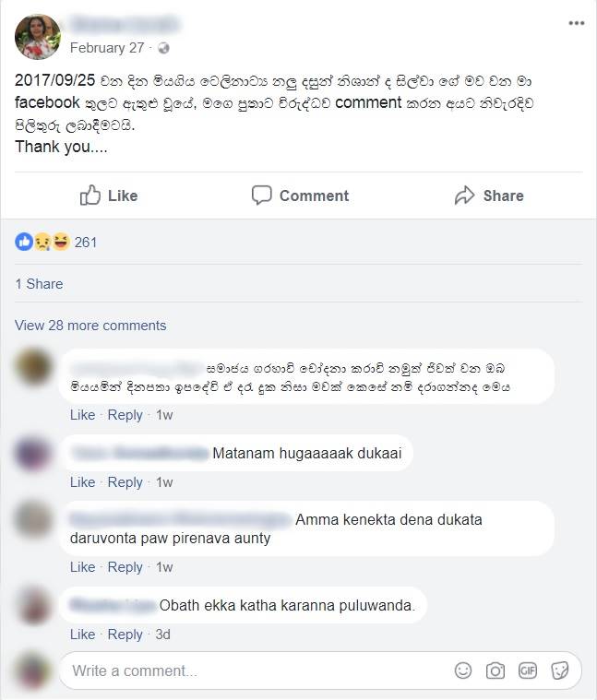Open the 261 reactions list
Viewport: 597px width, 700px height.
(x=85, y=242)
